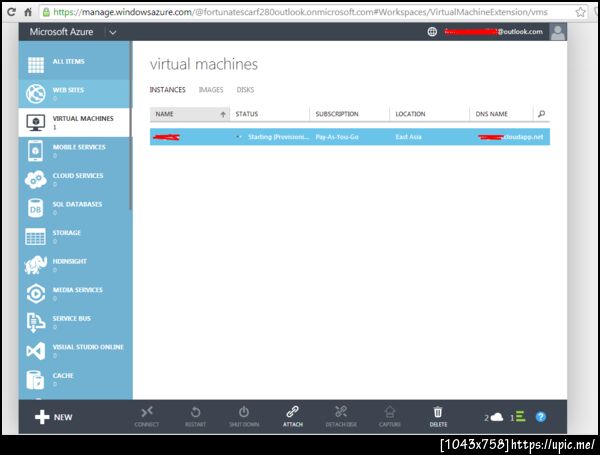Switch to the Images tab

(211, 90)
